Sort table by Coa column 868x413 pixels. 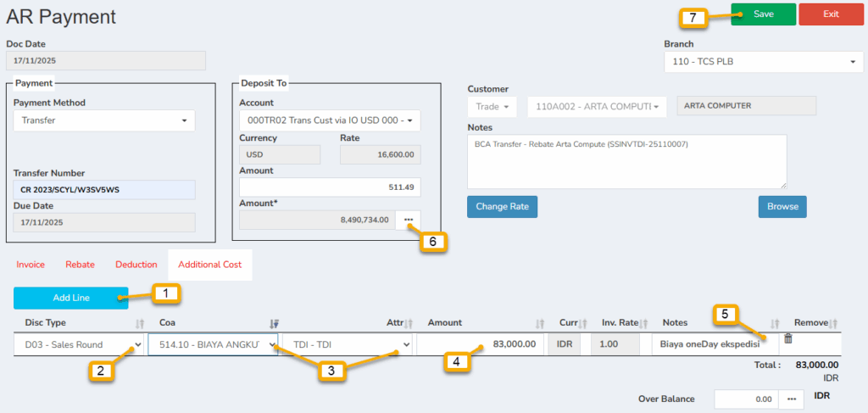click(x=274, y=323)
